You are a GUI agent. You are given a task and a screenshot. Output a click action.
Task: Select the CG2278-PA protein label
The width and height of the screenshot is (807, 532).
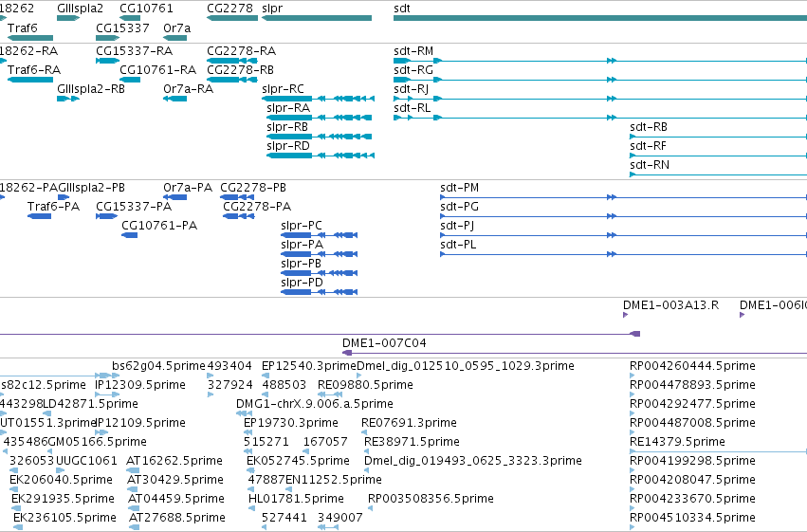[x=257, y=207]
